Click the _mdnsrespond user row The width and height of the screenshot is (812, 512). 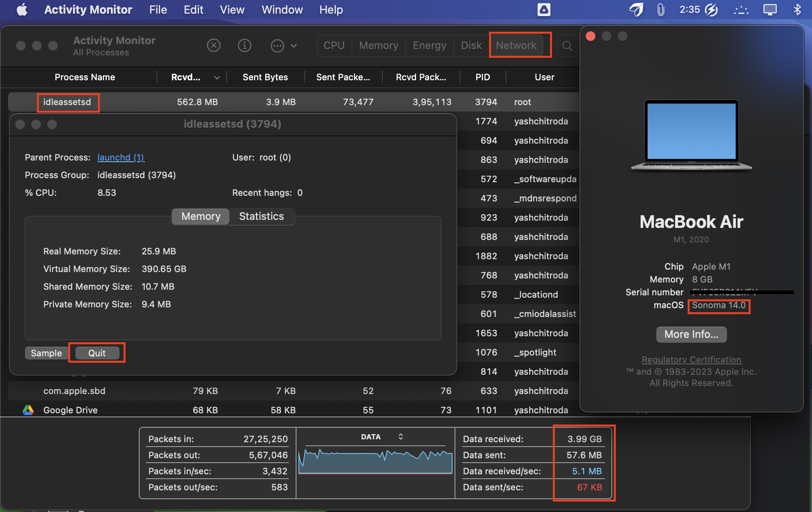pyautogui.click(x=518, y=198)
